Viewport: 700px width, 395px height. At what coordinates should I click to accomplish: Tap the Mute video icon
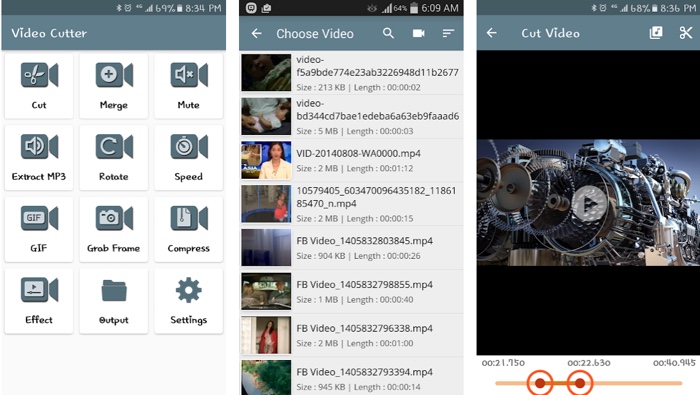coord(188,86)
